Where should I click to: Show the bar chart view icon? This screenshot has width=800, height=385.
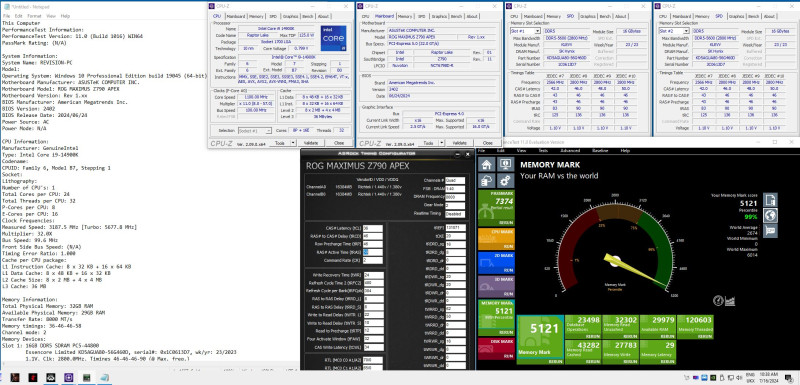tap(730, 301)
